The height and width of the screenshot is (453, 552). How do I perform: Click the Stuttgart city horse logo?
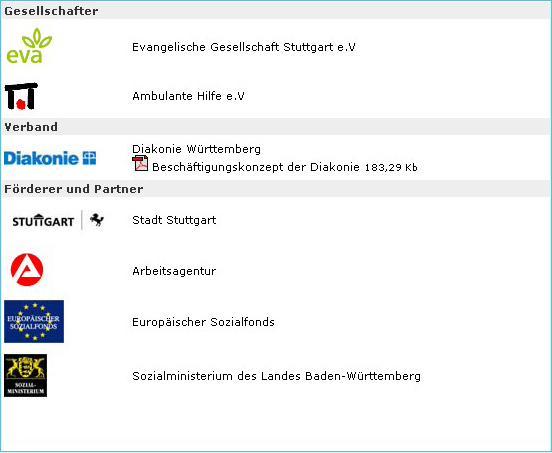[58, 220]
